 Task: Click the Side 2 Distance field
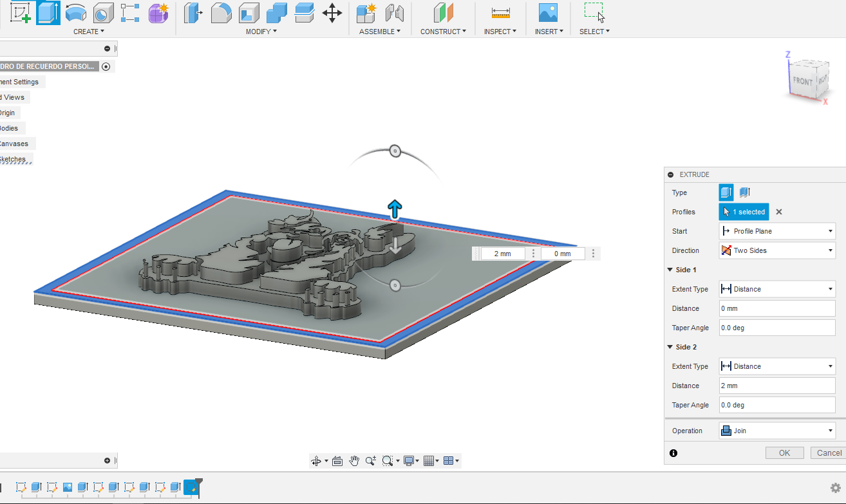point(777,386)
